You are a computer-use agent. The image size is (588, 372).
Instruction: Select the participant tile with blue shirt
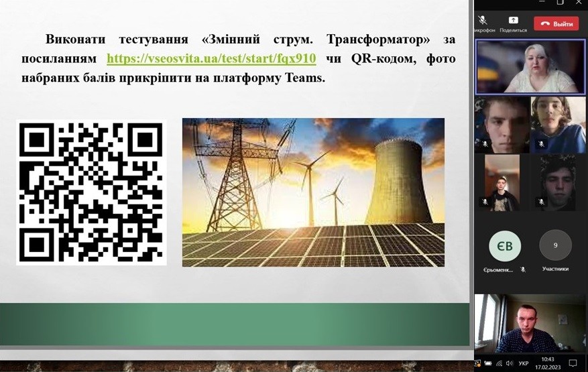558,125
